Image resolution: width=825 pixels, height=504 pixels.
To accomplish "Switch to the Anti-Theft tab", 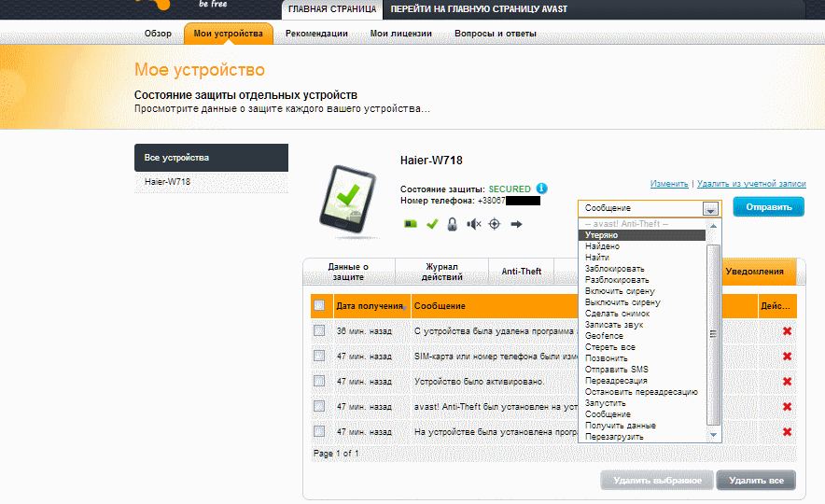I will tap(522, 272).
